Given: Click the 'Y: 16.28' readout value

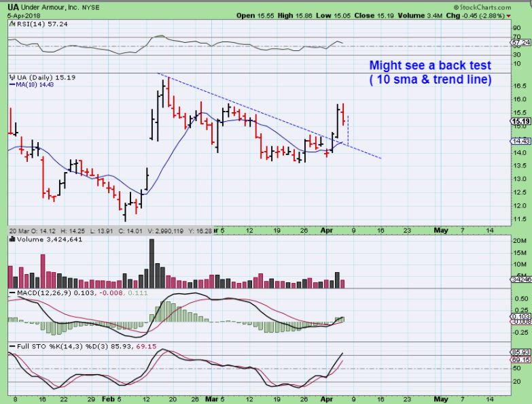Looking at the screenshot, I should (200, 231).
